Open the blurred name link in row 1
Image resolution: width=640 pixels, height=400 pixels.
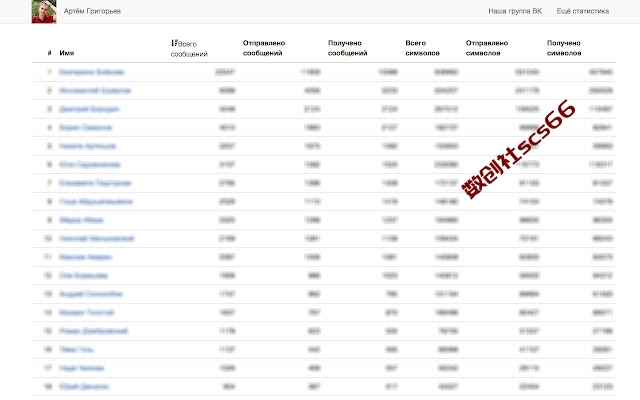pyautogui.click(x=91, y=72)
